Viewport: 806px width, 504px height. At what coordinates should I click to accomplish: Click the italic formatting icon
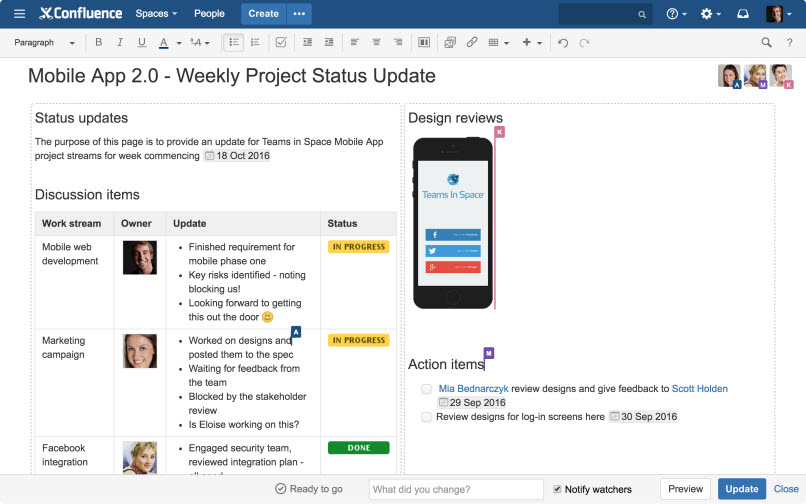pos(119,43)
